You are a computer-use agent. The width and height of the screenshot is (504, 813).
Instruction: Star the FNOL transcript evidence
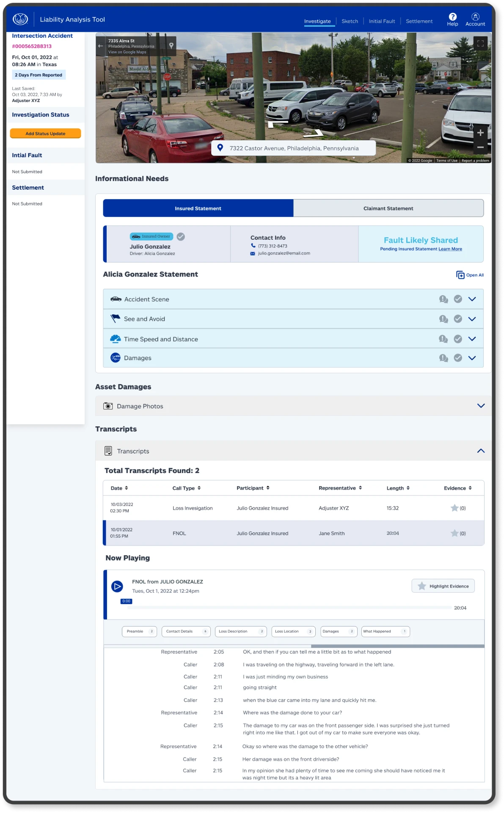pyautogui.click(x=454, y=533)
